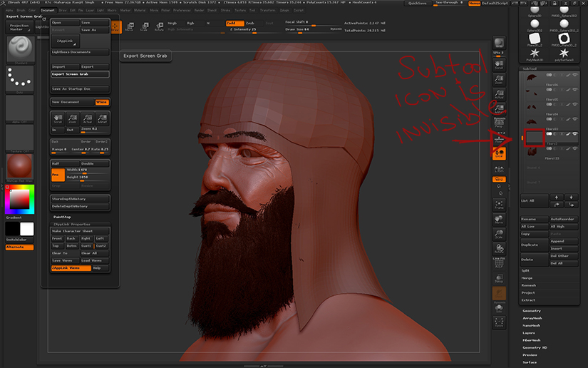Click the Frame icon in right shelf
Image resolution: width=588 pixels, height=368 pixels.
(499, 205)
